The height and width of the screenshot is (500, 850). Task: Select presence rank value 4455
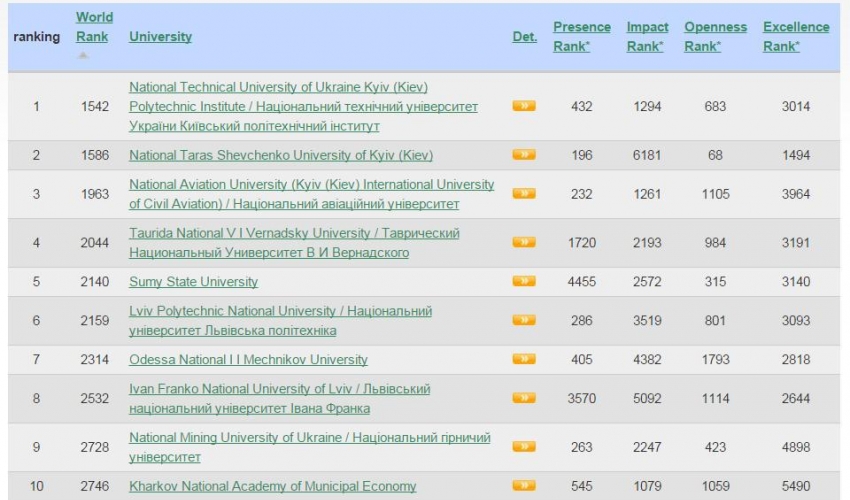(582, 281)
